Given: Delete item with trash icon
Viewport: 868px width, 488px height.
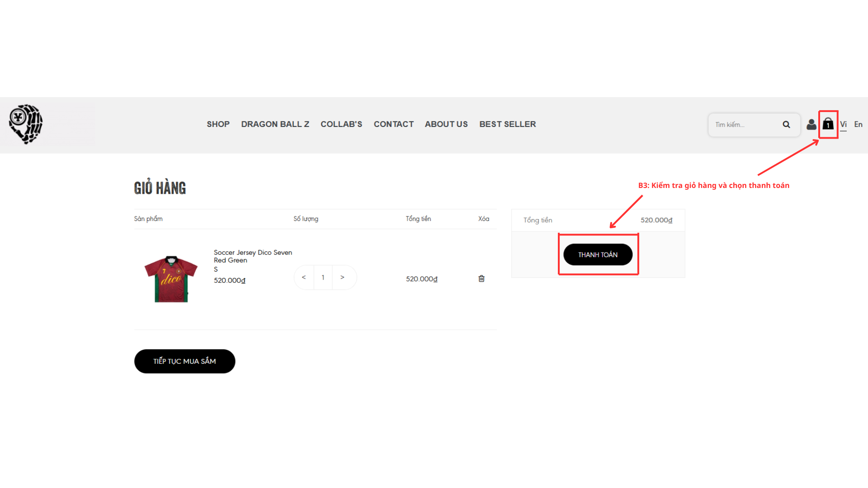Looking at the screenshot, I should point(481,279).
